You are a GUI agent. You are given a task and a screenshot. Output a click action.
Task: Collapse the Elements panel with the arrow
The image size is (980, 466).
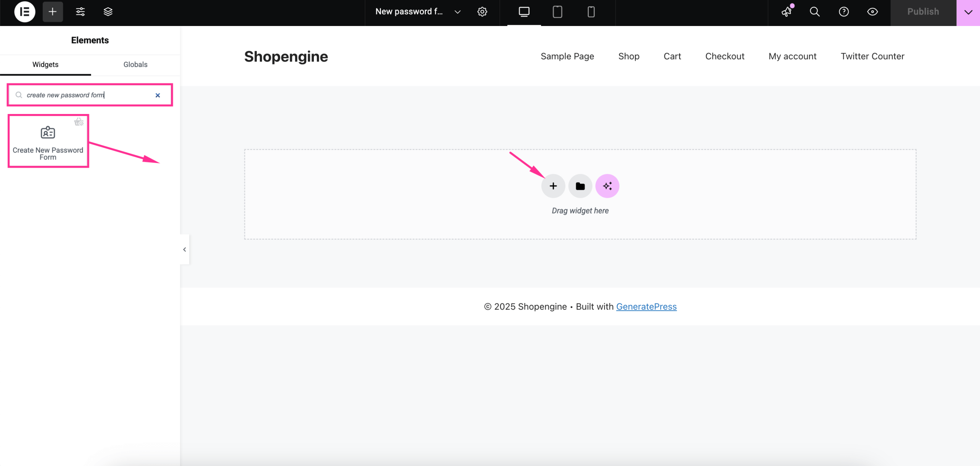click(185, 249)
